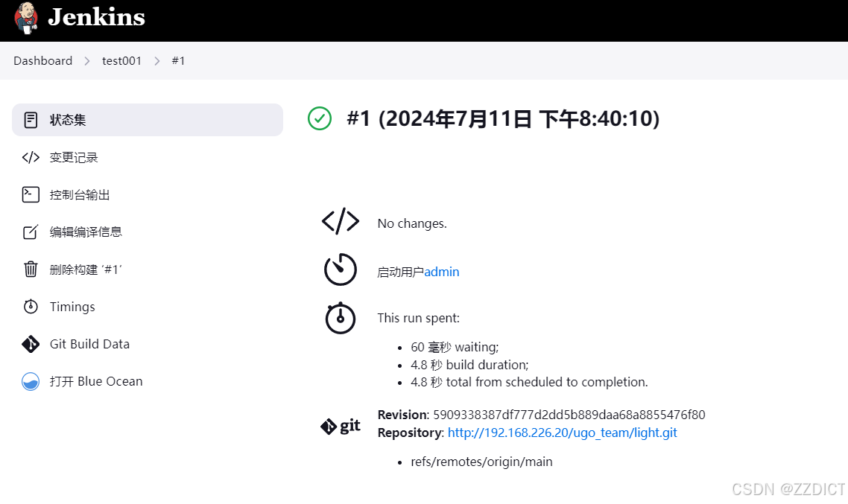Click the No changes text

(x=412, y=223)
